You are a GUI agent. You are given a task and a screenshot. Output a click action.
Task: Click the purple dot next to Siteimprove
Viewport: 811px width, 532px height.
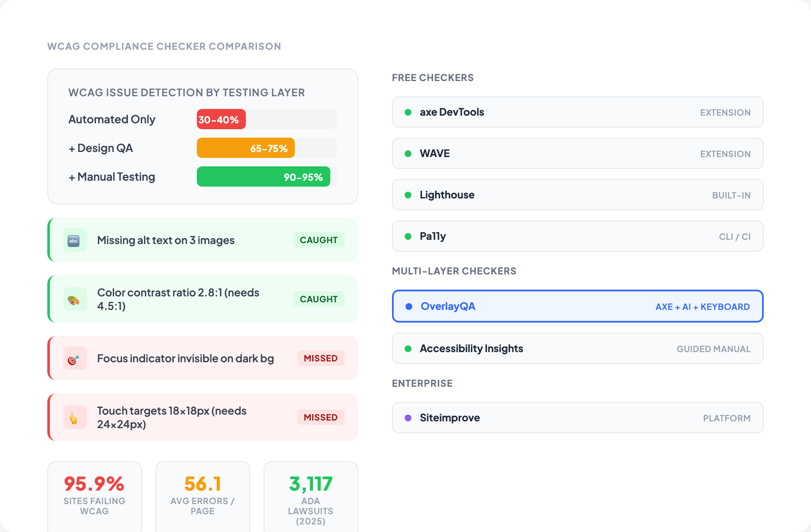[x=408, y=418]
